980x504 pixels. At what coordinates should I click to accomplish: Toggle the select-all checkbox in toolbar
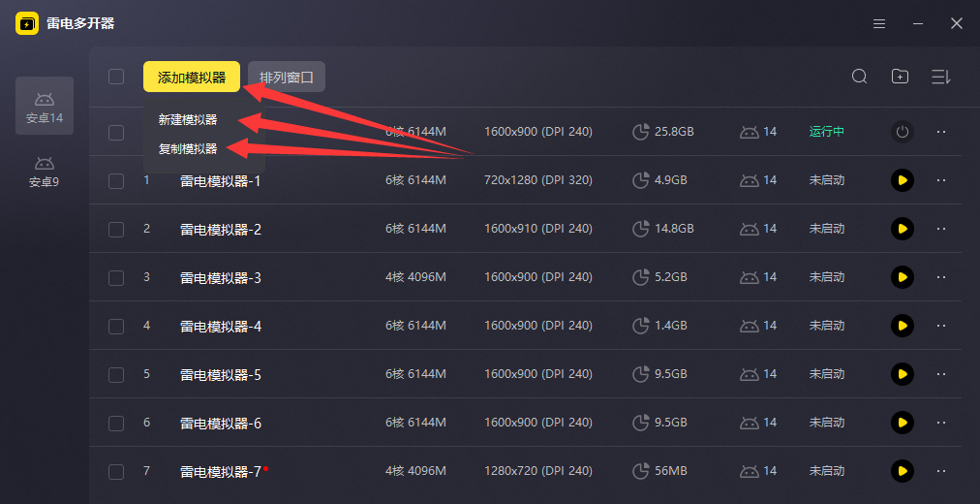[116, 77]
